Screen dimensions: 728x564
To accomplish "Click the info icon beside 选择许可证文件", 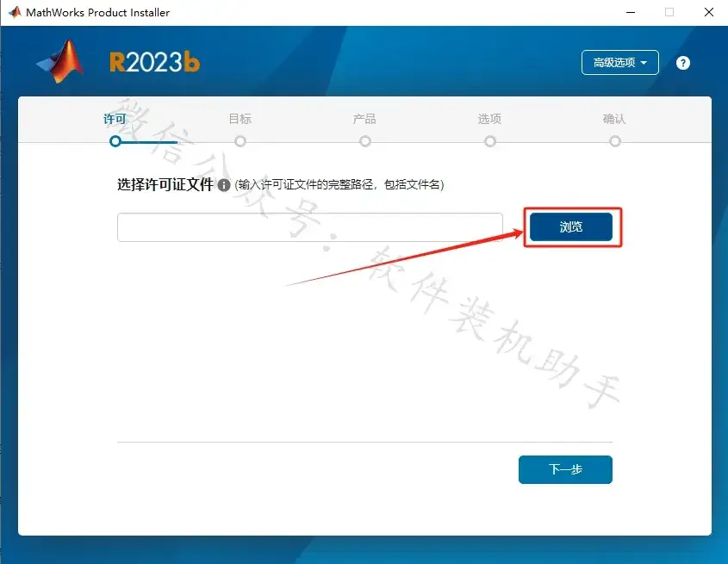I will [224, 185].
